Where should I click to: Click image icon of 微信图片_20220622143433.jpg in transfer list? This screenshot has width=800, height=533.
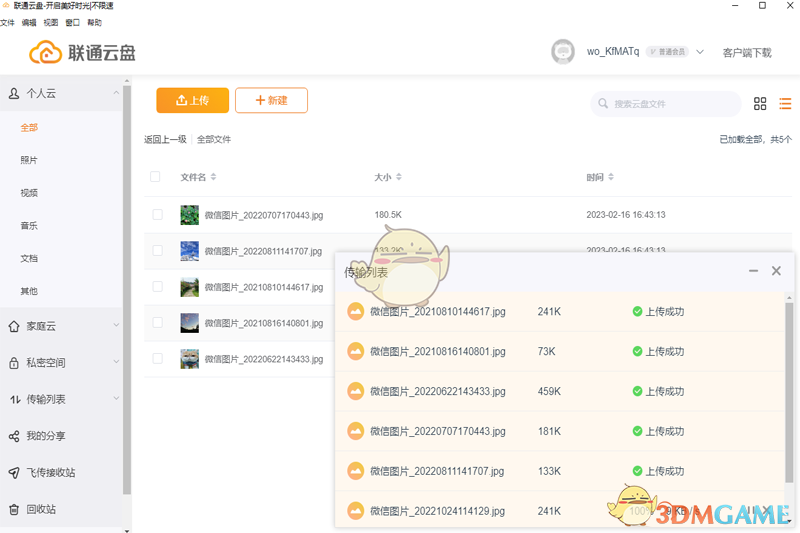[356, 391]
